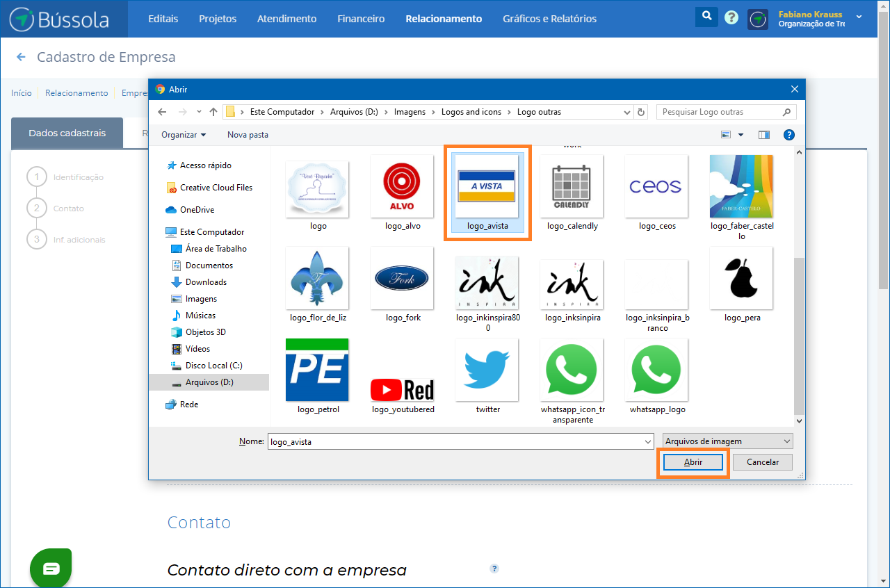
Task: Open the Editais menu
Action: pos(163,19)
